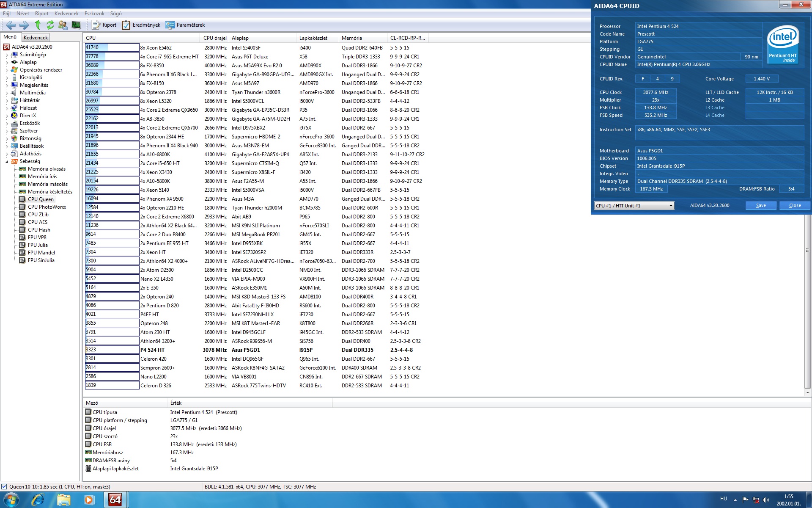Open Paraméterek from the toolbar
The image size is (812, 508).
coord(185,25)
